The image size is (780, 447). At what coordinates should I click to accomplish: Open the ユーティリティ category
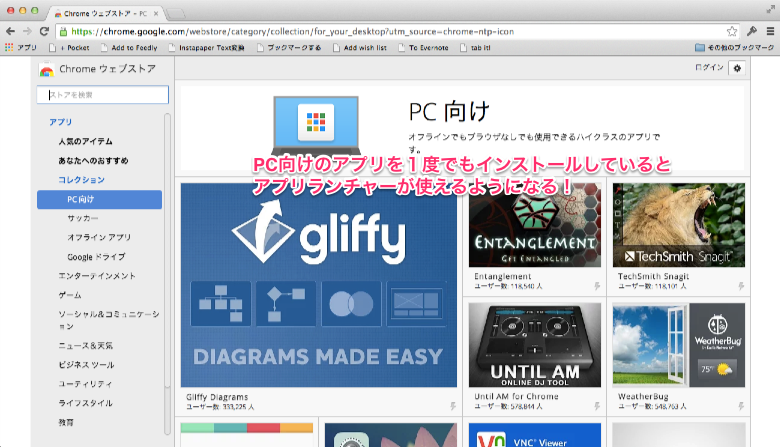point(85,384)
